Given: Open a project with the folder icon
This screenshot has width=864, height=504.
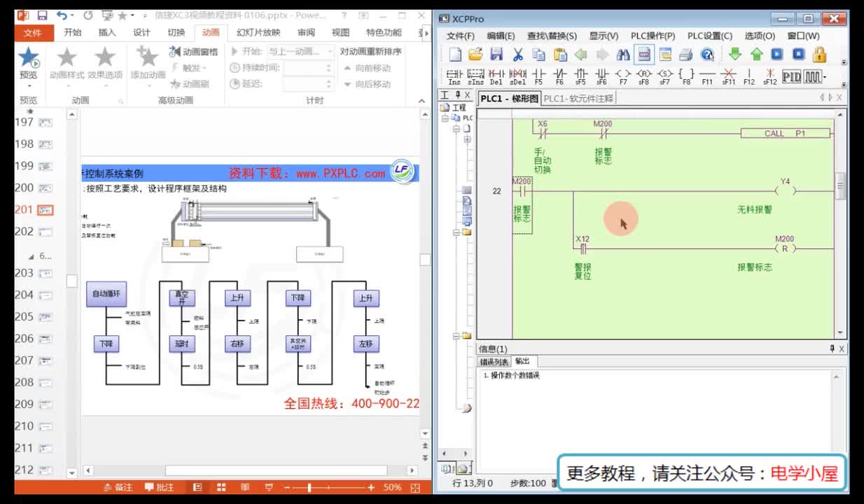Looking at the screenshot, I should (x=475, y=55).
